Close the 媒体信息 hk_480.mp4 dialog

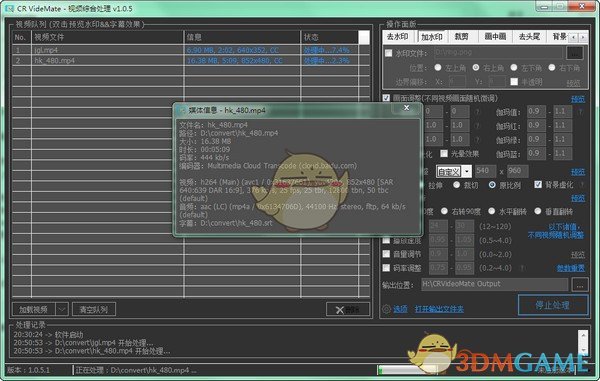tap(407, 108)
